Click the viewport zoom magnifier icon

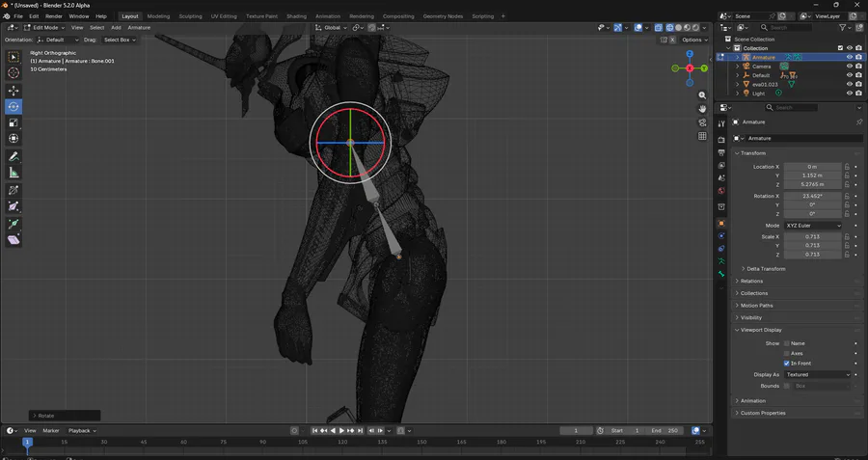coord(702,95)
